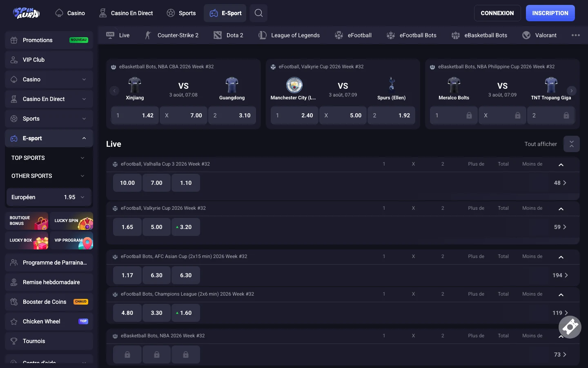
Task: Click the Valorant logo icon
Action: tap(526, 35)
